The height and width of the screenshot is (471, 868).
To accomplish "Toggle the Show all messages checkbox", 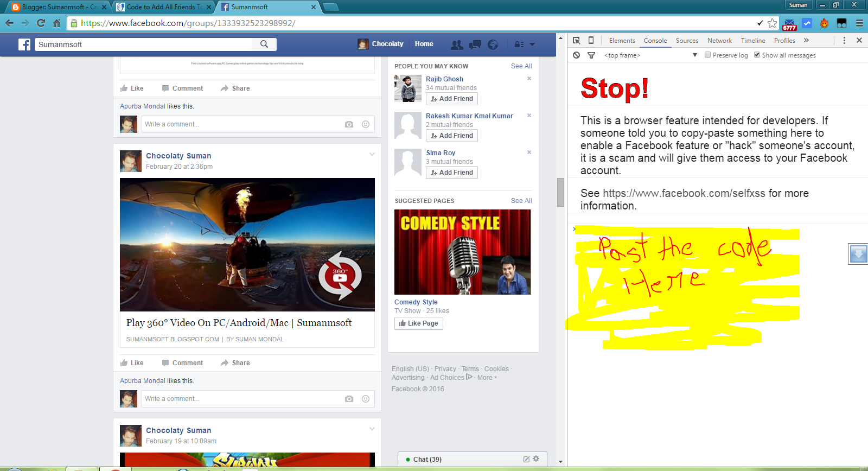I will 757,55.
